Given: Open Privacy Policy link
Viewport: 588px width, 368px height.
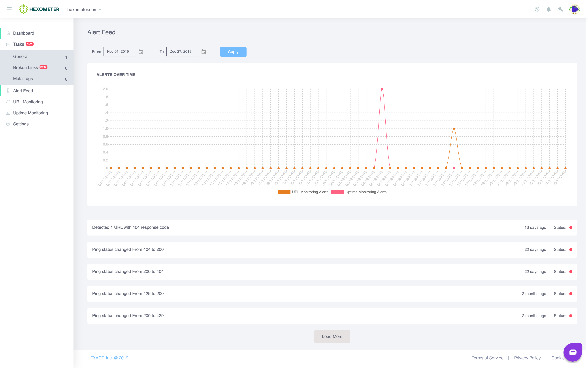Looking at the screenshot, I should point(527,358).
